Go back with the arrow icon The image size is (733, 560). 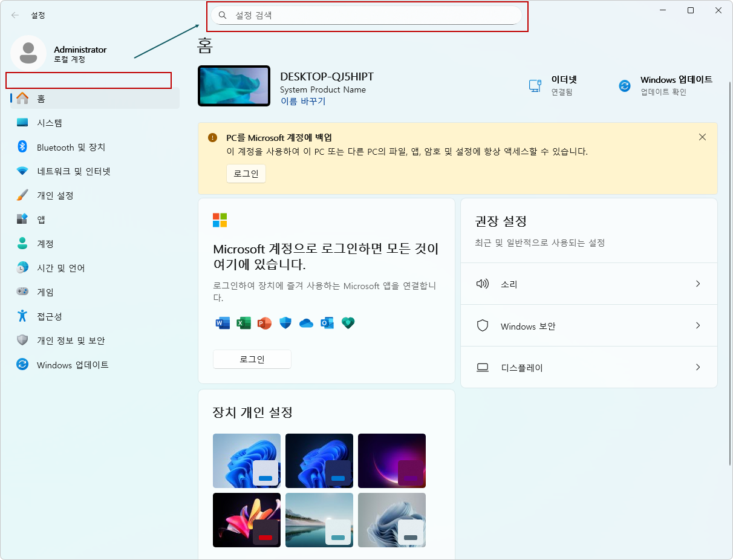tap(15, 15)
